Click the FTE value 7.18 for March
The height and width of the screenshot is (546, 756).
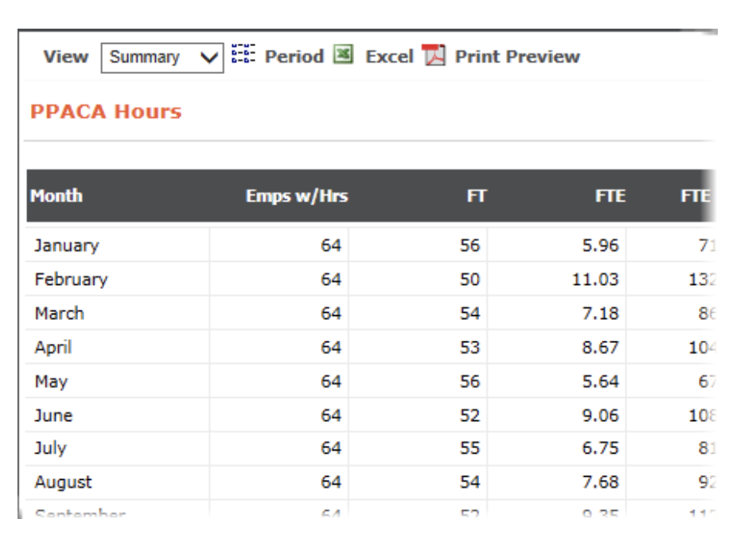[x=600, y=314]
